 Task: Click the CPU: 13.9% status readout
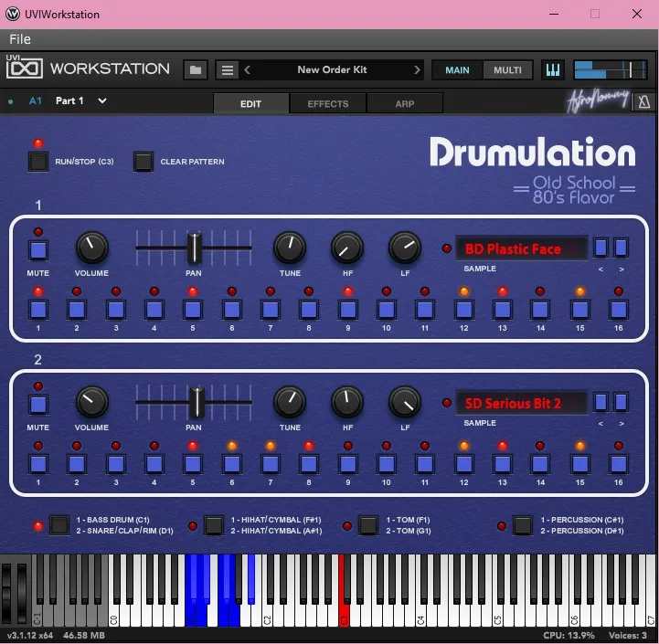point(569,635)
